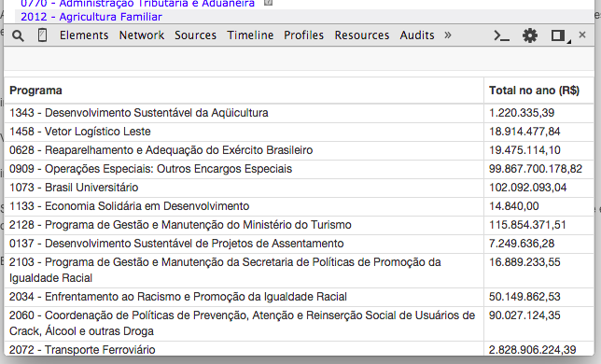Open the Profiles tab
The image size is (601, 364).
[x=303, y=35]
